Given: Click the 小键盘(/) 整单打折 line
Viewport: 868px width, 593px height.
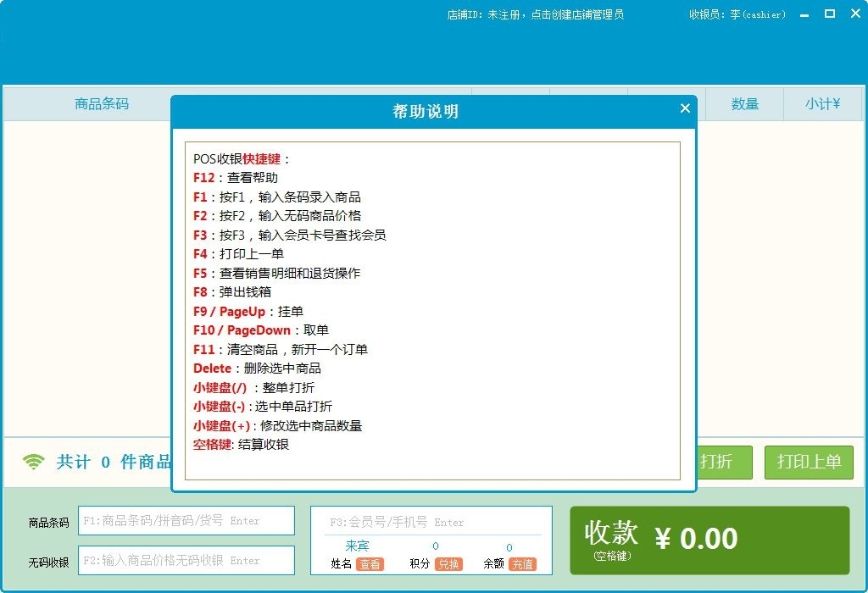Looking at the screenshot, I should click(253, 388).
